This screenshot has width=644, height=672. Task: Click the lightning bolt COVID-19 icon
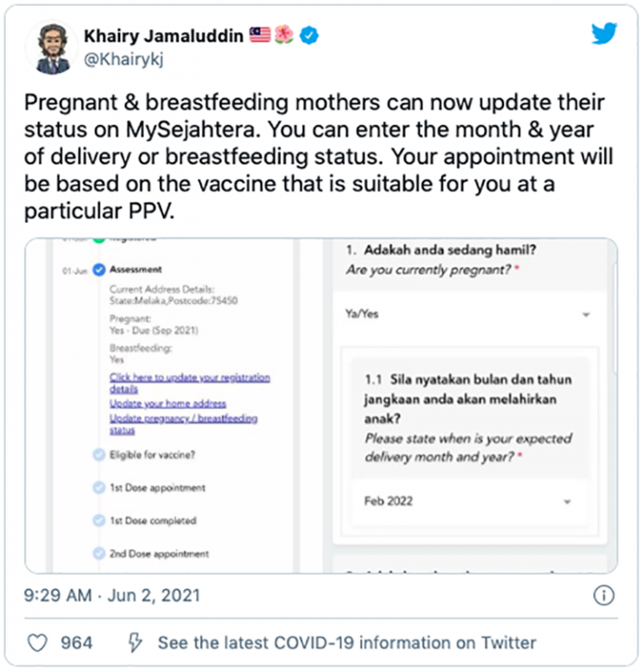(134, 643)
